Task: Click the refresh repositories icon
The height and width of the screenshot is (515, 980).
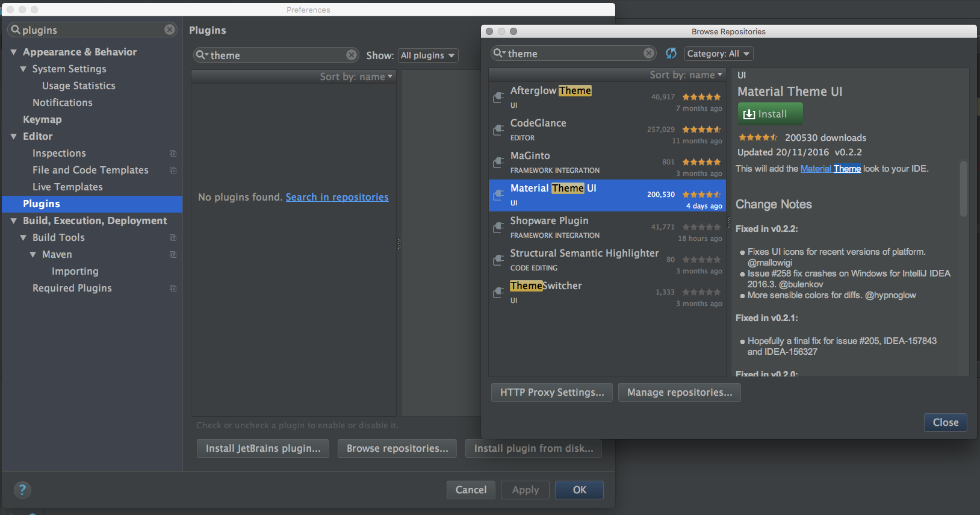Action: 671,54
